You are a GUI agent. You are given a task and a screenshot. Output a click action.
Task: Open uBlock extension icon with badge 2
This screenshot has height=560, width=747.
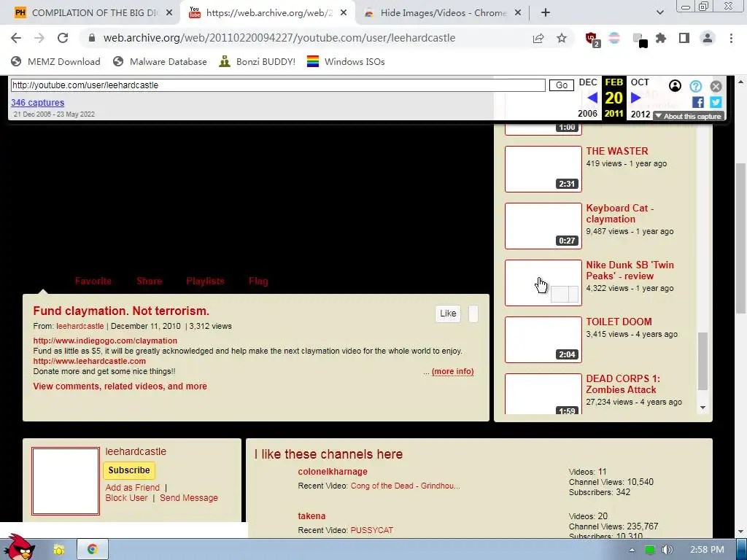click(x=592, y=39)
